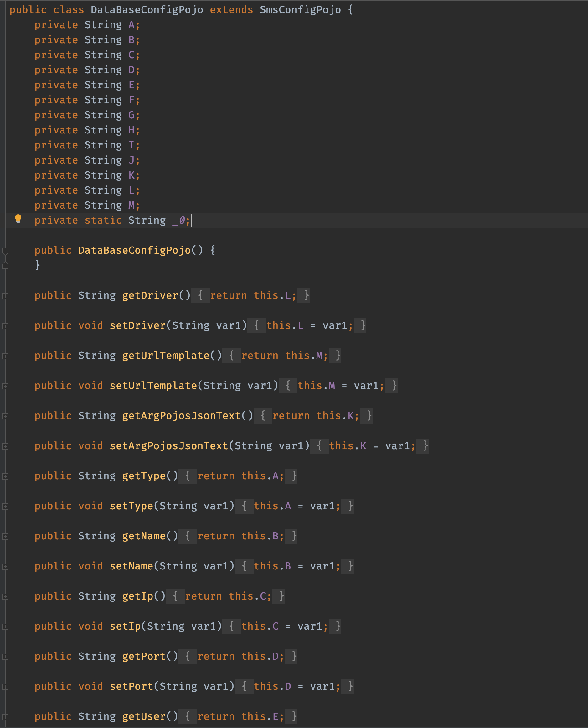Click the DataBaseConfigPojo class name in declaration
The image size is (588, 728).
[147, 10]
